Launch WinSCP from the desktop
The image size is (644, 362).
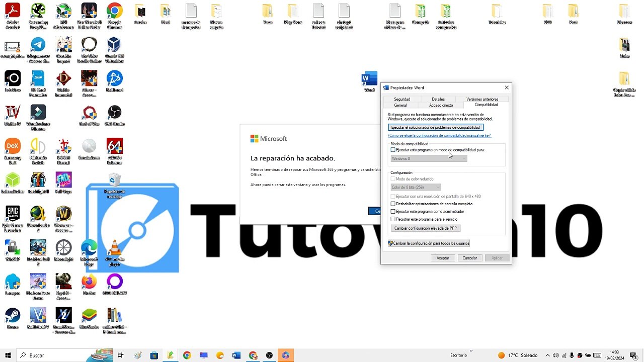pyautogui.click(x=13, y=250)
